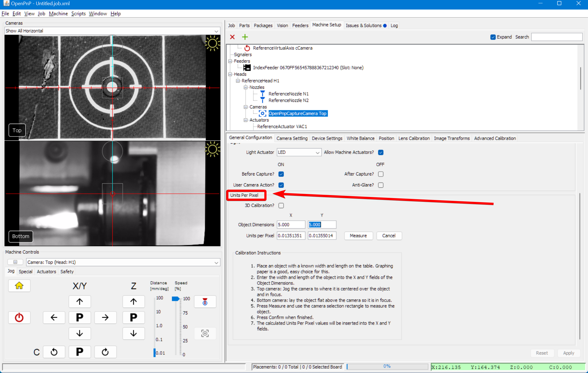Check the Anti-Glare option
This screenshot has height=373, width=588.
tap(380, 185)
